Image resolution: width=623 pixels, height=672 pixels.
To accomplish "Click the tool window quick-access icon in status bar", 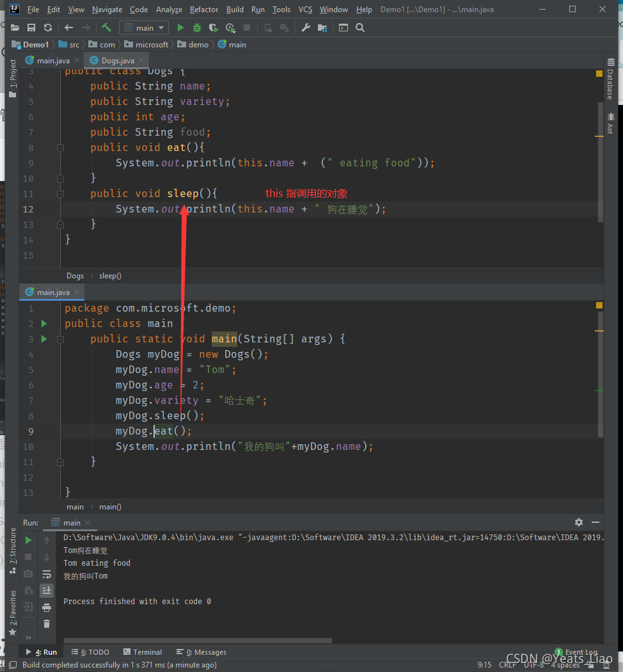I will pos(13,665).
